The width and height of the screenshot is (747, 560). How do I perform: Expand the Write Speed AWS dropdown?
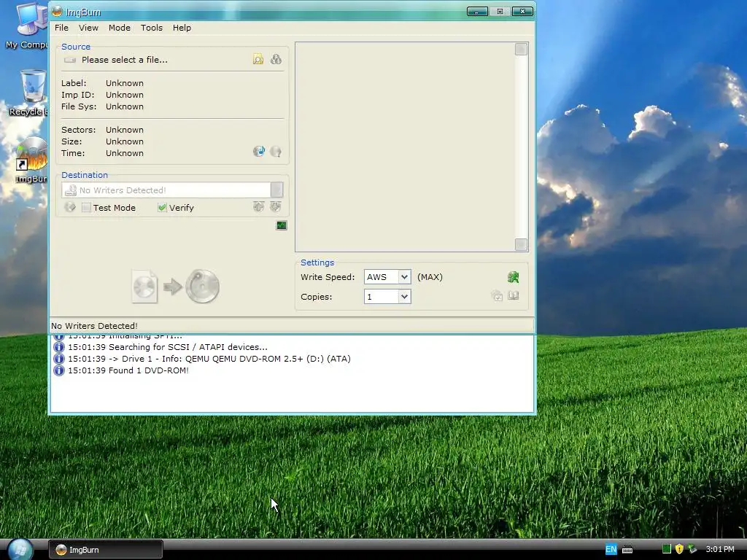404,277
